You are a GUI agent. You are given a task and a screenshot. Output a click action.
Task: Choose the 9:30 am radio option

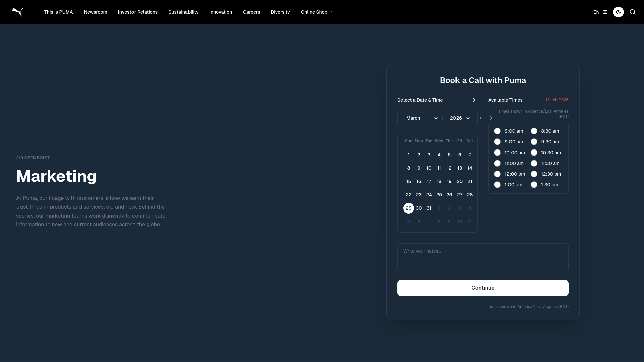coord(534,142)
